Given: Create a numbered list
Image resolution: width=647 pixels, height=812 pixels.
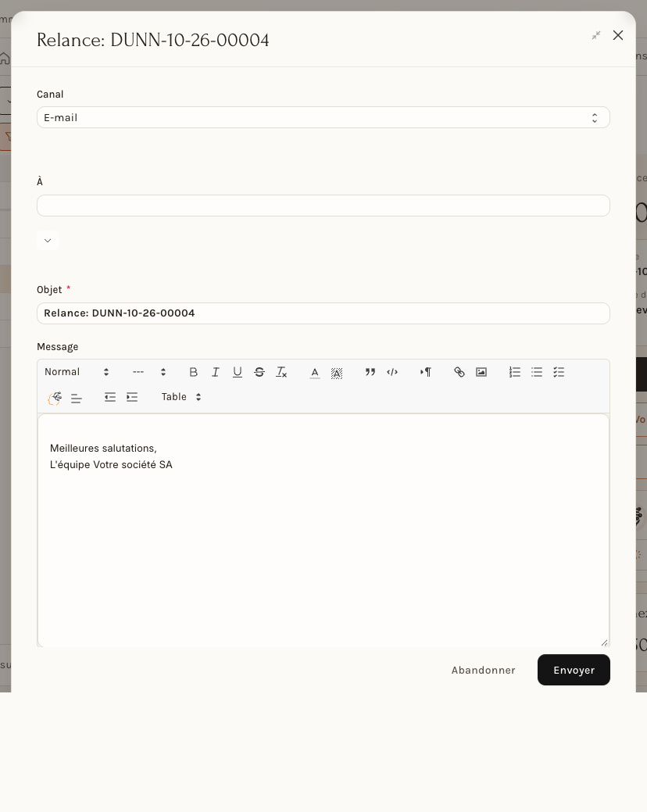Looking at the screenshot, I should click(514, 372).
